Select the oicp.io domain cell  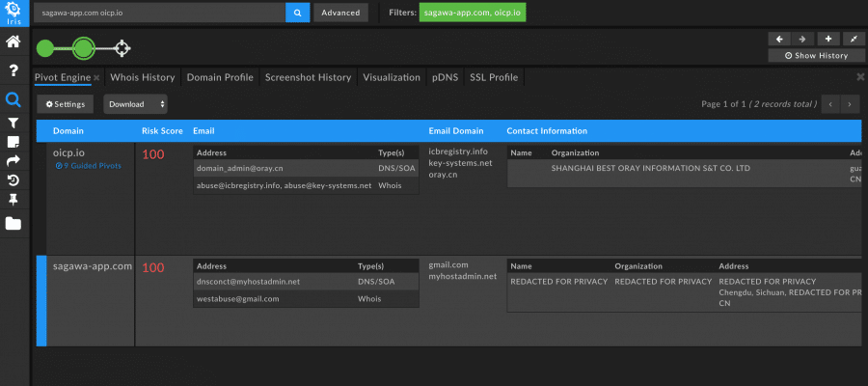(x=68, y=152)
